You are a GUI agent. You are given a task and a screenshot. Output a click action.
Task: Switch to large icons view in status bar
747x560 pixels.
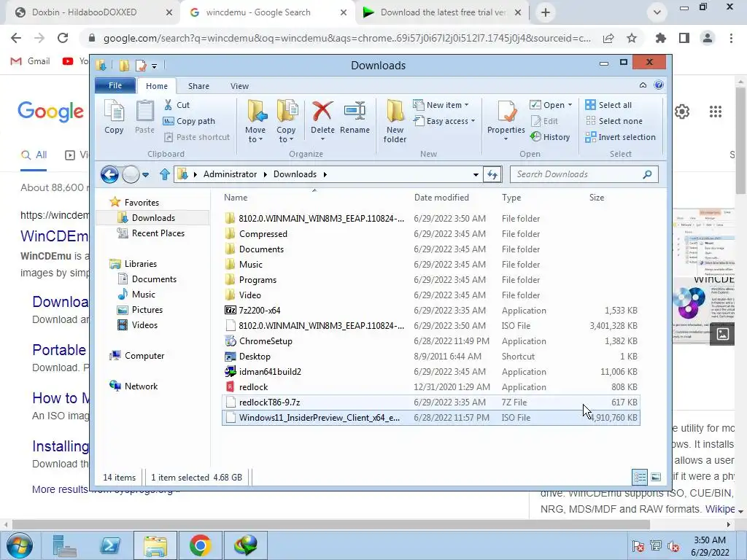coord(656,477)
